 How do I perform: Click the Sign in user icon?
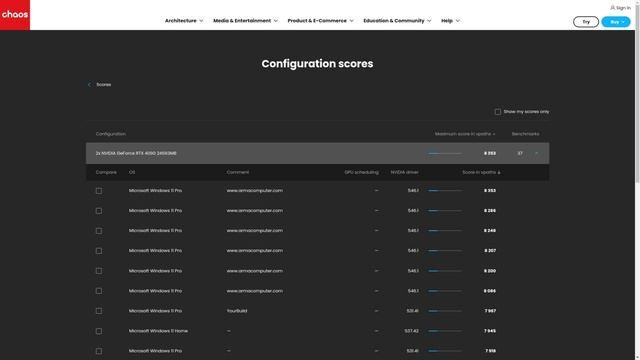click(612, 8)
